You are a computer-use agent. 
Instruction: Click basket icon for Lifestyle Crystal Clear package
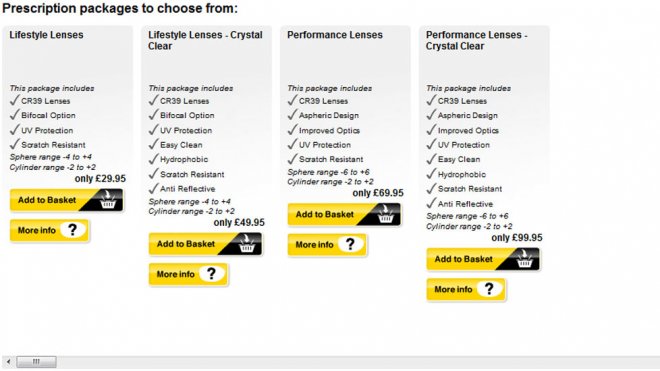point(247,244)
